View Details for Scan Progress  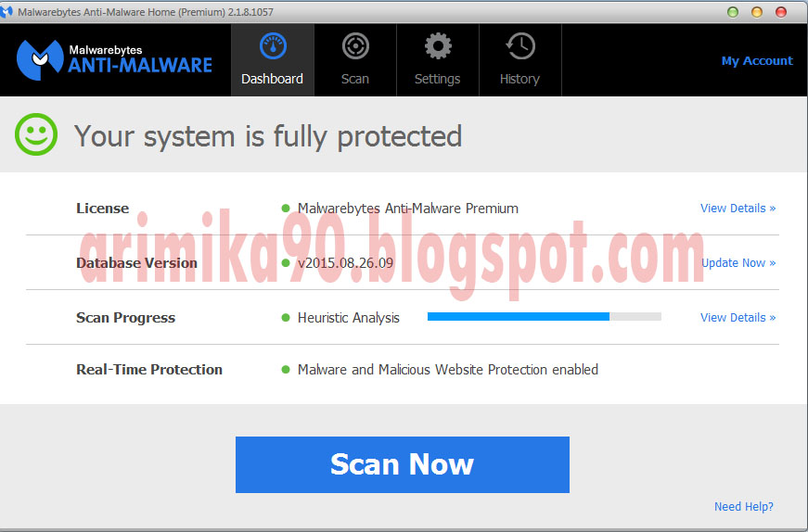tap(737, 318)
